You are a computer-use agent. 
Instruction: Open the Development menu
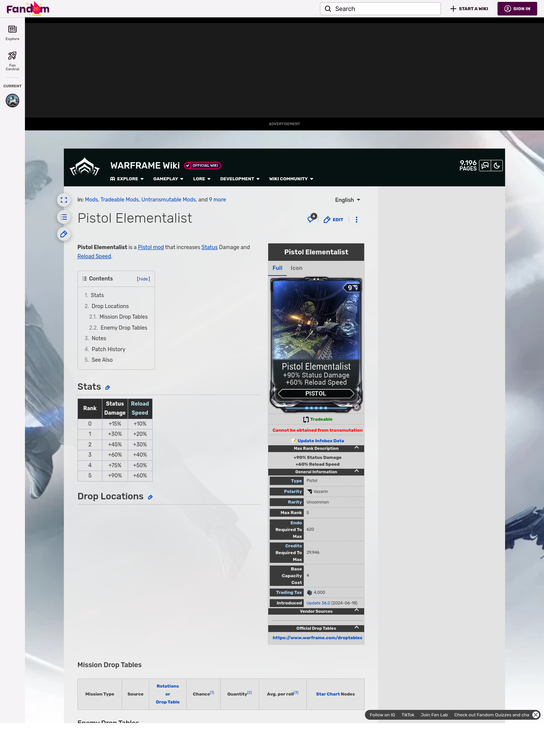240,179
